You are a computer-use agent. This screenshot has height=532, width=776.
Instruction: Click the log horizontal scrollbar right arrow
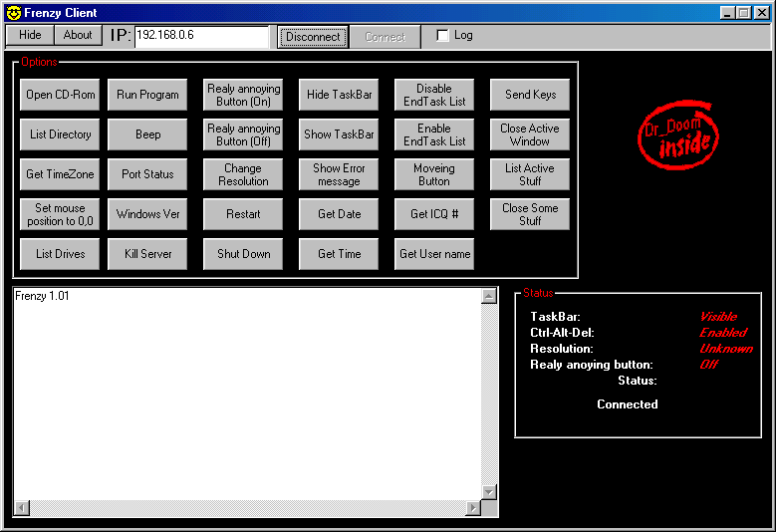coord(472,508)
